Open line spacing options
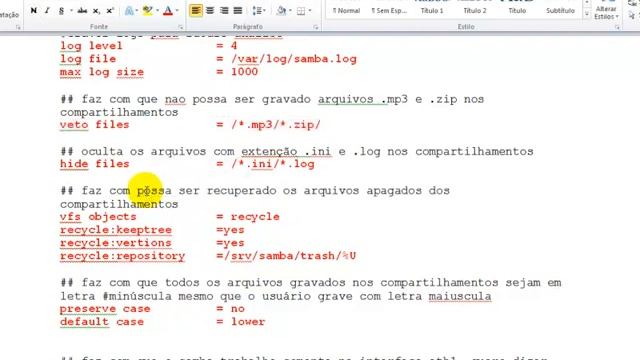 256,11
